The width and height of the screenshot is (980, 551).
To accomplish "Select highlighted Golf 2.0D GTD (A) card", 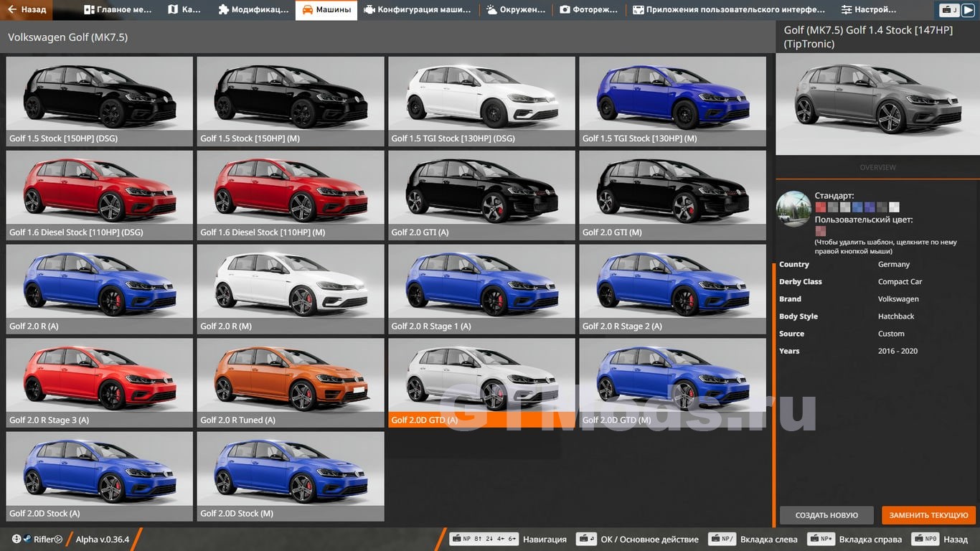I will pyautogui.click(x=481, y=383).
